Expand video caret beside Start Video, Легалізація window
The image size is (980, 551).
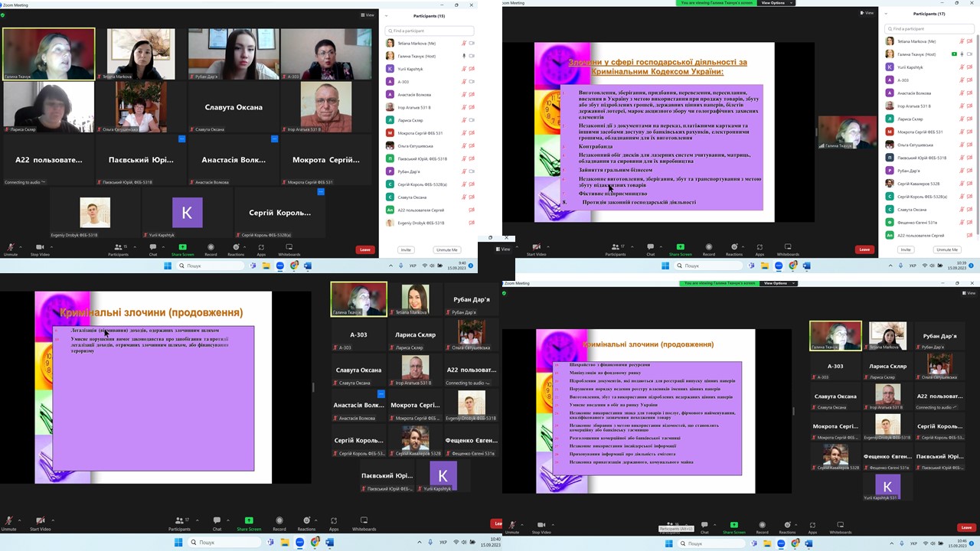coord(53,520)
